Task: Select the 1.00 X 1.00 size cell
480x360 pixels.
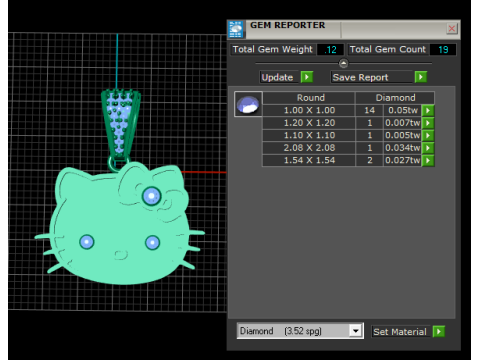Action: [x=309, y=110]
